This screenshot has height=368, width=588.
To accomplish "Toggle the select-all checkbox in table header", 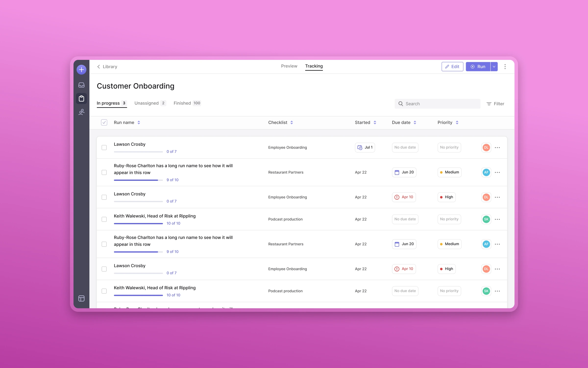I will (104, 122).
